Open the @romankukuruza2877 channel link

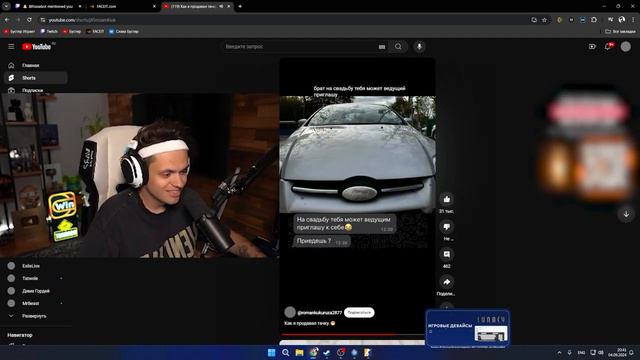pos(320,313)
